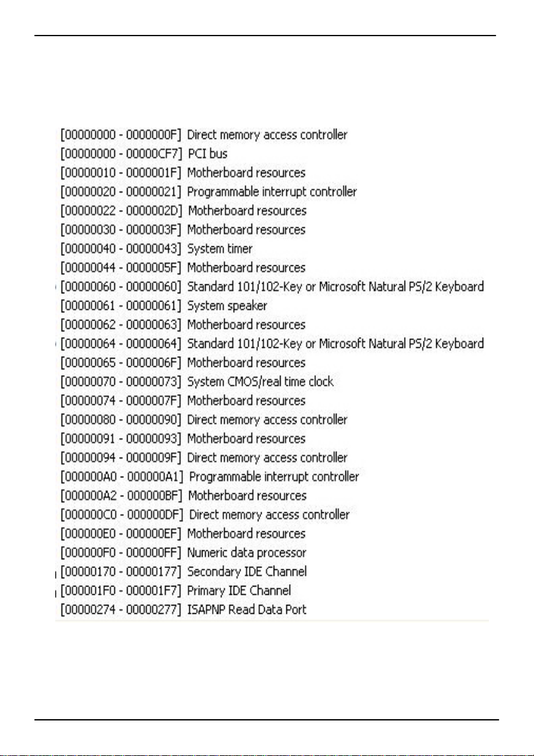Select Motherboard resources at 00000010 - 0000001F
Viewport: 534px width, 756px height.
tap(183, 173)
